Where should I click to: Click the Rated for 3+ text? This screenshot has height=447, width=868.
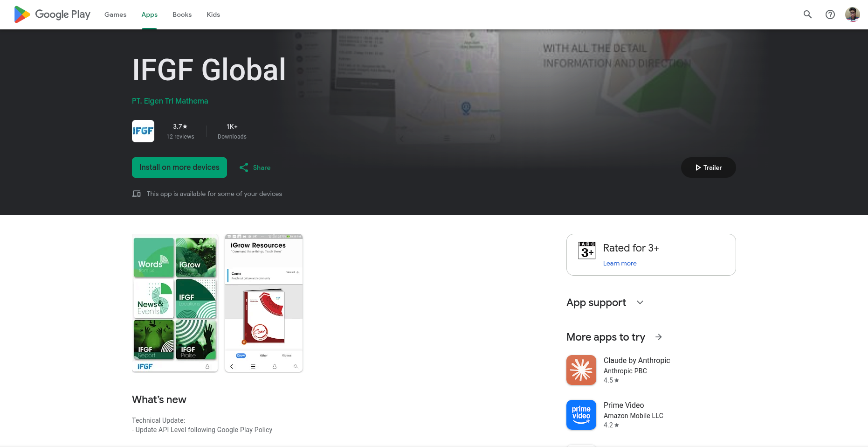[x=631, y=248]
